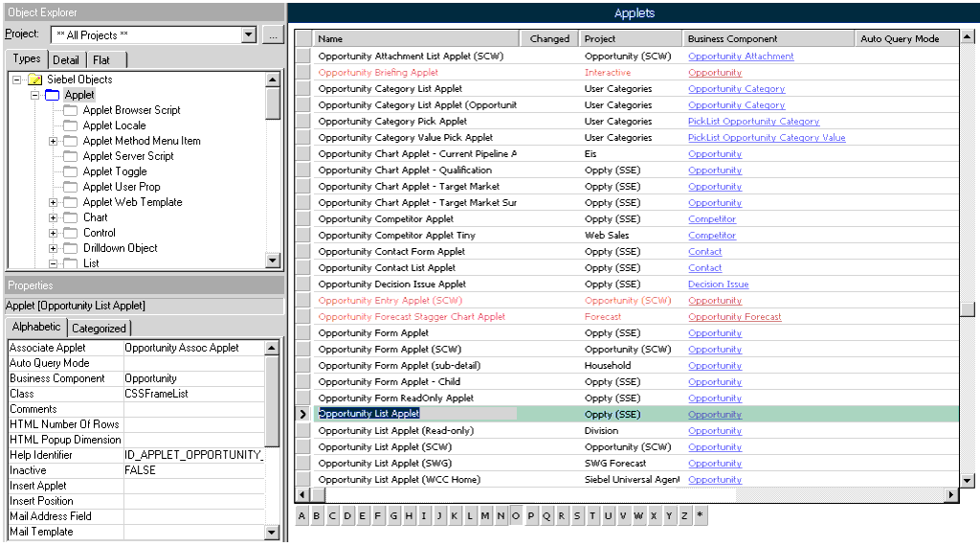Image resolution: width=980 pixels, height=546 pixels.
Task: Jump to applets starting with A
Action: 301,516
